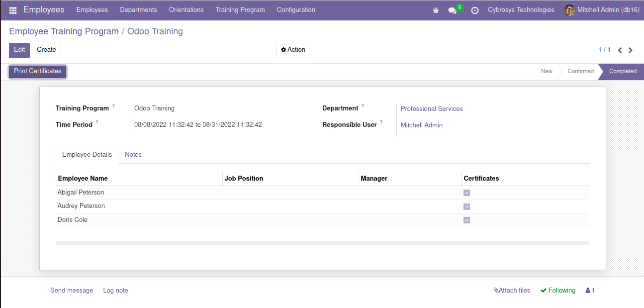Open Mitchell Admin user menu
This screenshot has width=644, height=308.
point(602,10)
